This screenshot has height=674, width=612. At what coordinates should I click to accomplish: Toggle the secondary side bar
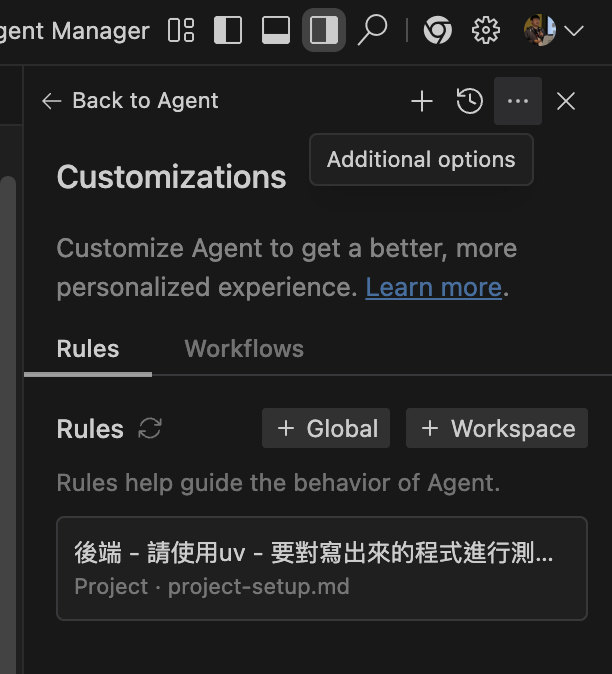(x=323, y=31)
